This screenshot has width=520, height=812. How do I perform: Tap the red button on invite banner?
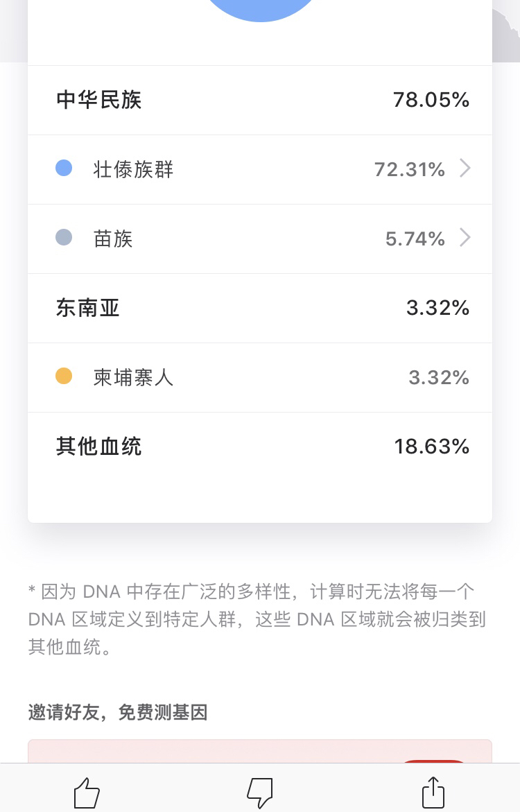[434, 761]
